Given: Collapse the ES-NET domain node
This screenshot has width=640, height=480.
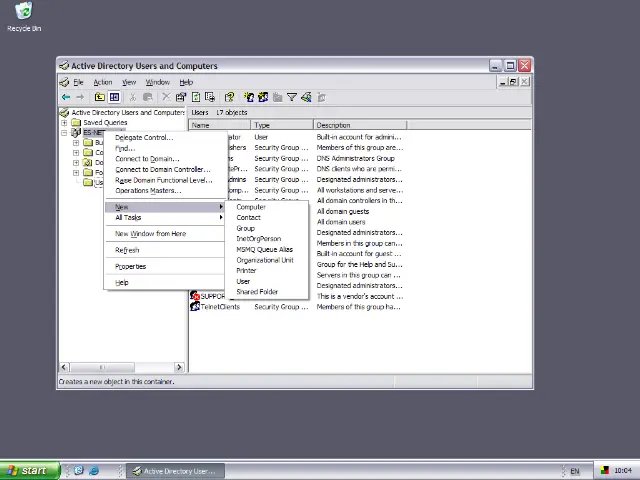Looking at the screenshot, I should (x=64, y=133).
